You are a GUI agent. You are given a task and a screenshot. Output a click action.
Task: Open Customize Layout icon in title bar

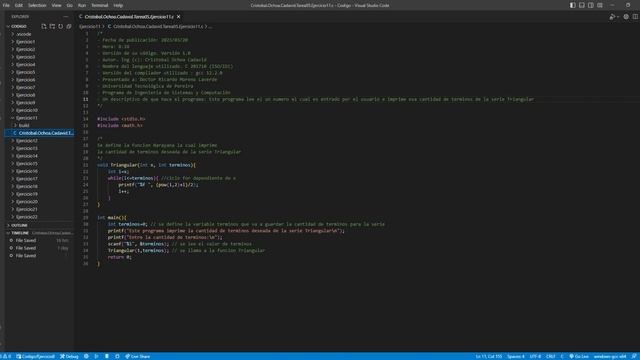coord(600,5)
